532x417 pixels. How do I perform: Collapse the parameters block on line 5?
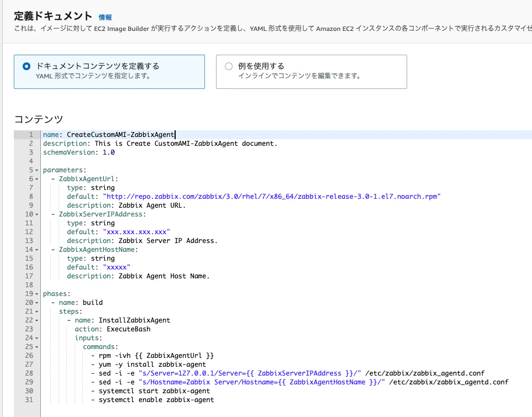coord(36,170)
